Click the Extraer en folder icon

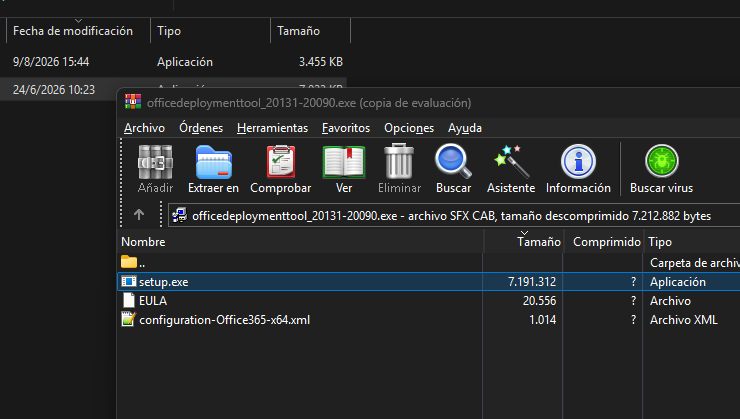[x=213, y=162]
